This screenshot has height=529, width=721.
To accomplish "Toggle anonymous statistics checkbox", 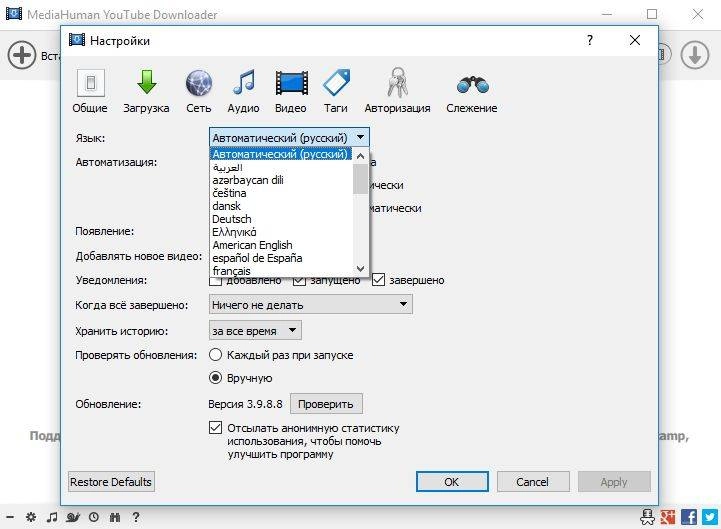I will coord(215,427).
